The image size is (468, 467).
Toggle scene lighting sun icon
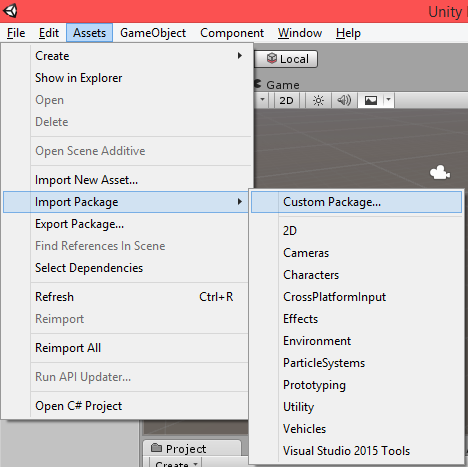(318, 100)
